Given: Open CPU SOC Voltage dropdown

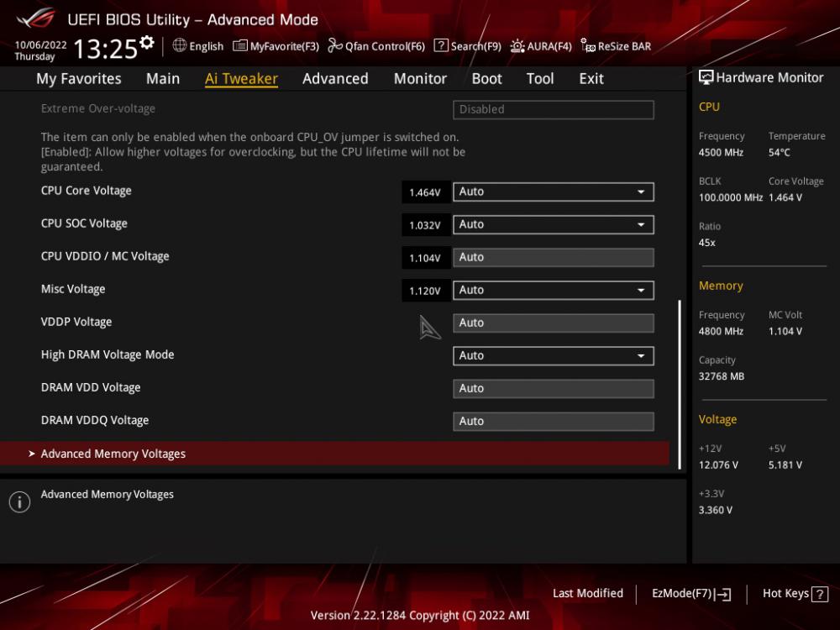Looking at the screenshot, I should (x=554, y=224).
